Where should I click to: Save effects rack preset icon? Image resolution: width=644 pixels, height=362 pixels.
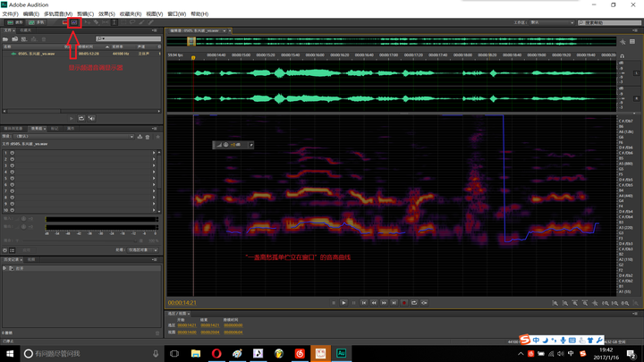tap(140, 137)
